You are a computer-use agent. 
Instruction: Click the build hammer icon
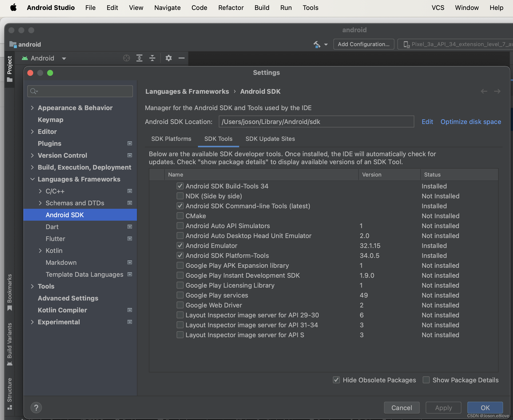(317, 44)
